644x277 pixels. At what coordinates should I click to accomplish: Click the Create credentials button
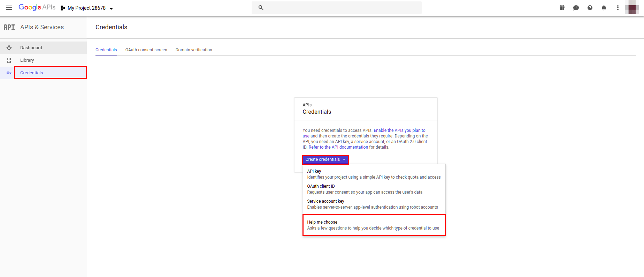click(325, 159)
